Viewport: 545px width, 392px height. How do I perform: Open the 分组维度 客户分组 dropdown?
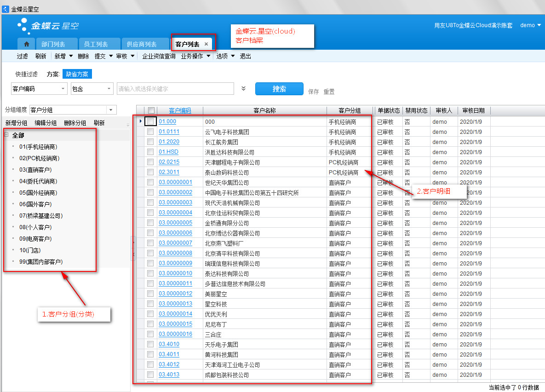click(x=111, y=110)
